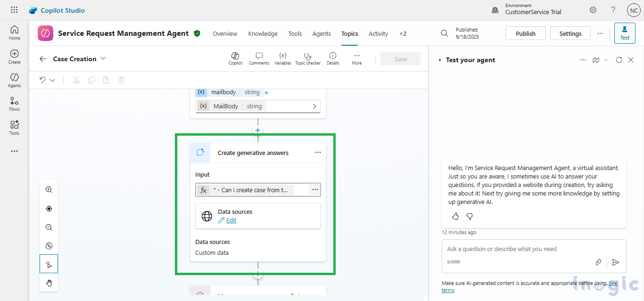Open the undo history dropdown arrow
The width and height of the screenshot is (644, 301).
click(x=52, y=80)
